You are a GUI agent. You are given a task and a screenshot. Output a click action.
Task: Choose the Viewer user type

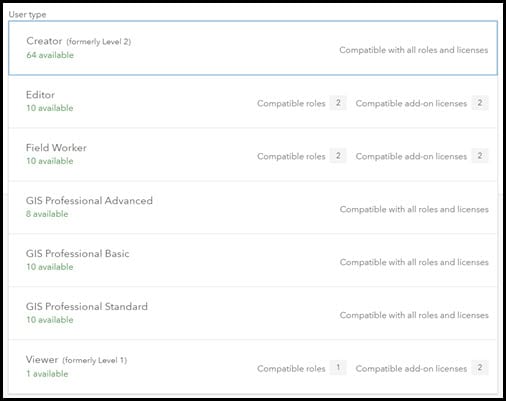(x=253, y=367)
